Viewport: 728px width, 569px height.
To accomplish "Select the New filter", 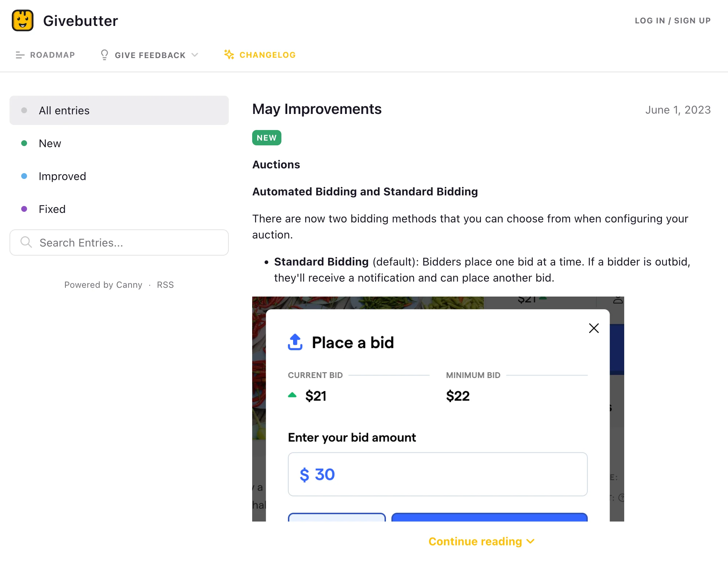I will click(50, 143).
